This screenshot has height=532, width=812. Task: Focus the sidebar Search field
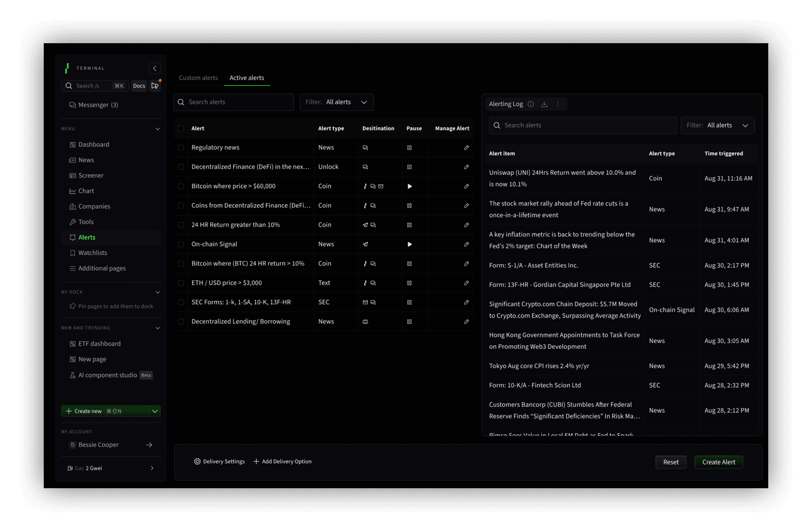tap(95, 86)
